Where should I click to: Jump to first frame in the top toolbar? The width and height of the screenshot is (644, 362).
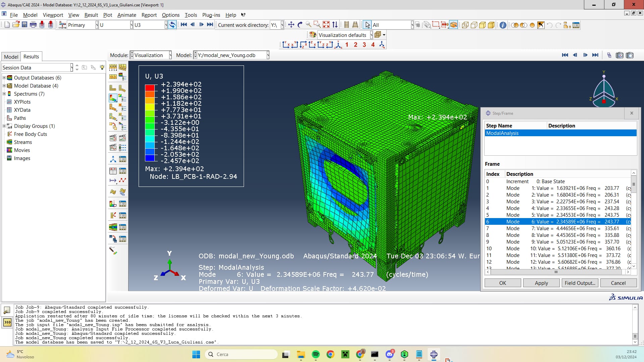pyautogui.click(x=184, y=24)
